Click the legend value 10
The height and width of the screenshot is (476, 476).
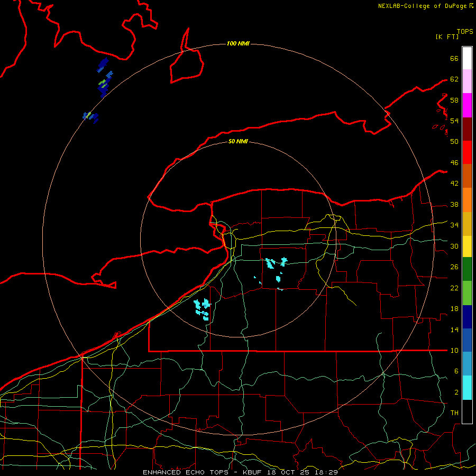(454, 351)
